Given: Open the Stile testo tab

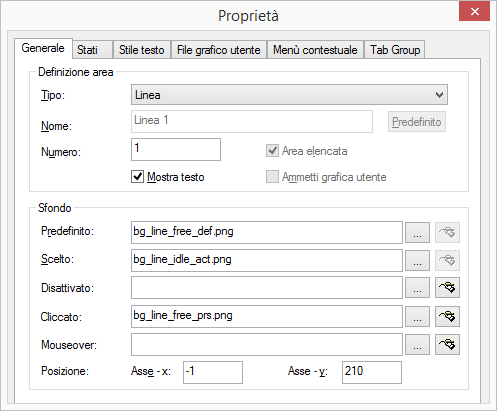Looking at the screenshot, I should (x=142, y=50).
